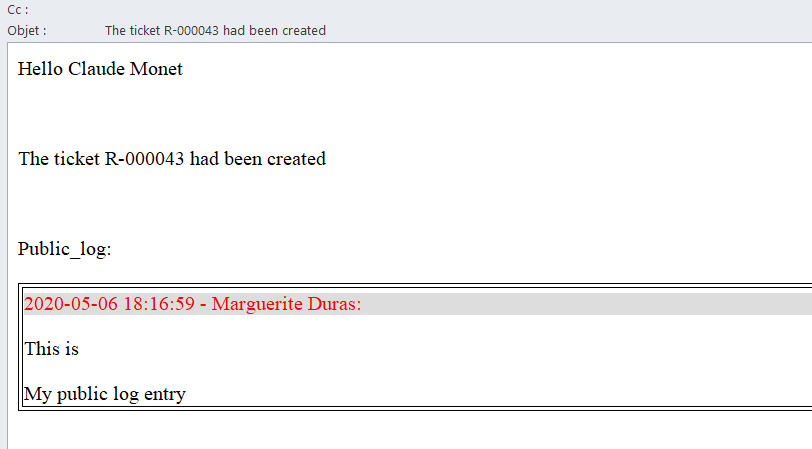Click the word "Hello" in the greeting
This screenshot has width=812, height=449.
[x=40, y=69]
